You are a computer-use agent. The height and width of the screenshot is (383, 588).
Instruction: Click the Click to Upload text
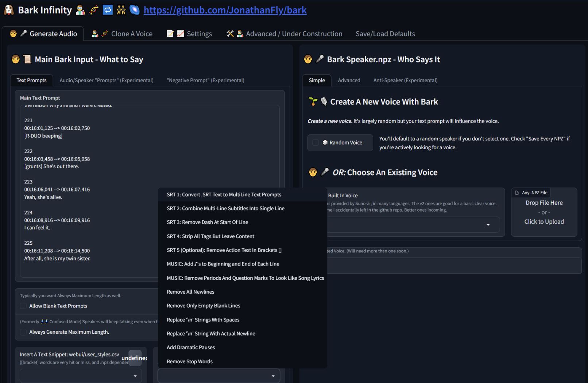tap(544, 222)
